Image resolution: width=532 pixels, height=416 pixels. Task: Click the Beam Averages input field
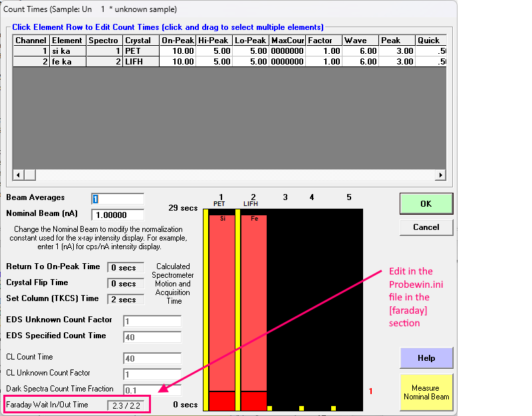[118, 199]
